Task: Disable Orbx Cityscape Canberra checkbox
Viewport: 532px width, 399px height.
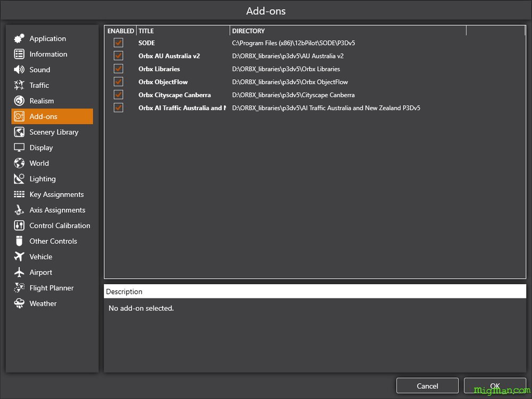Action: pos(119,95)
